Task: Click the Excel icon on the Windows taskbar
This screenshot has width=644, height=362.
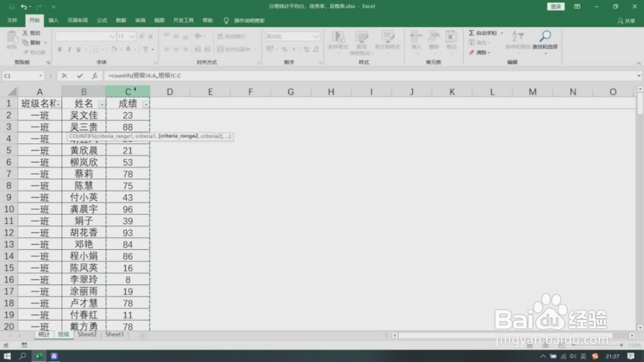Action: tap(38, 356)
